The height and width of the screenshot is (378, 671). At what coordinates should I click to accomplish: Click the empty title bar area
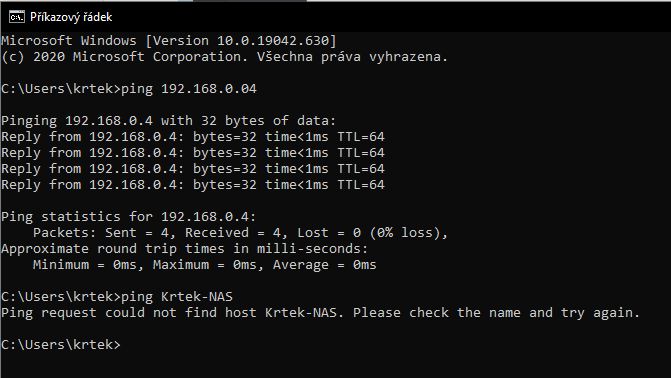385,17
